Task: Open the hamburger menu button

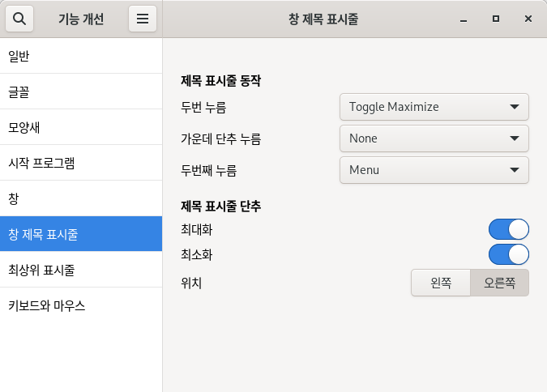Action: tap(143, 19)
